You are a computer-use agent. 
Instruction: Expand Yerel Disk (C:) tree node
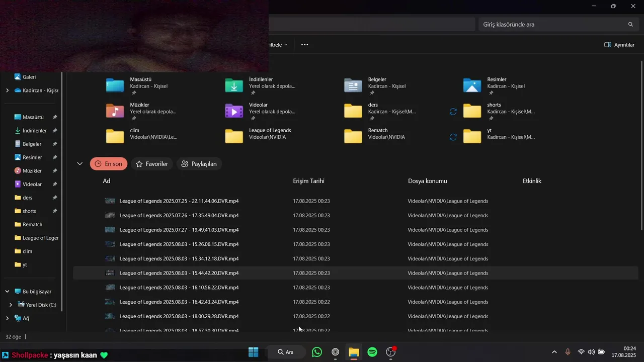tap(11, 305)
